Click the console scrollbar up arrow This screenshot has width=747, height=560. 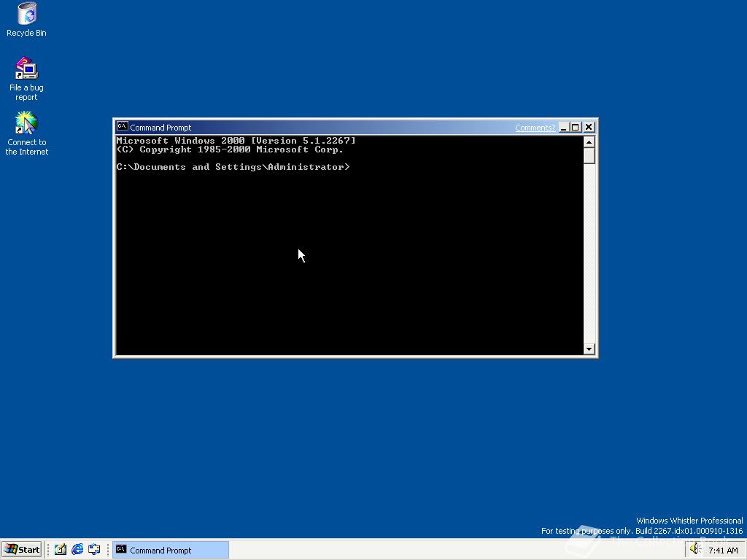click(589, 142)
